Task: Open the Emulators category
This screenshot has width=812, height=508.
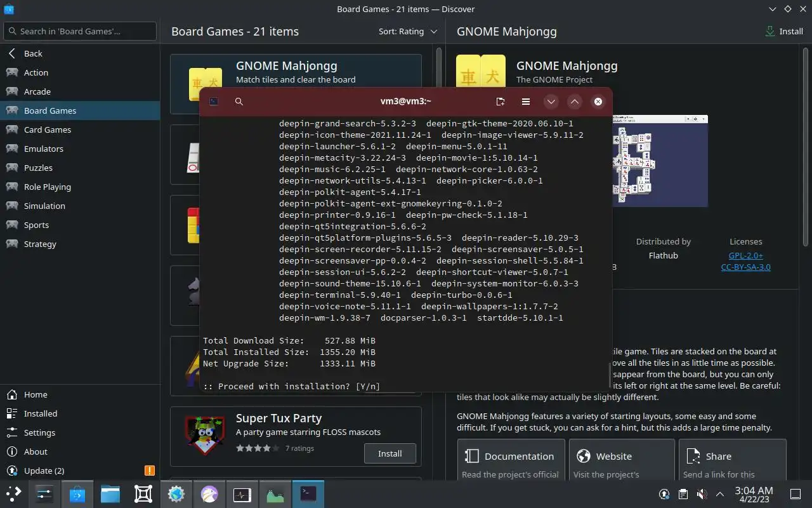Action: pos(80,149)
